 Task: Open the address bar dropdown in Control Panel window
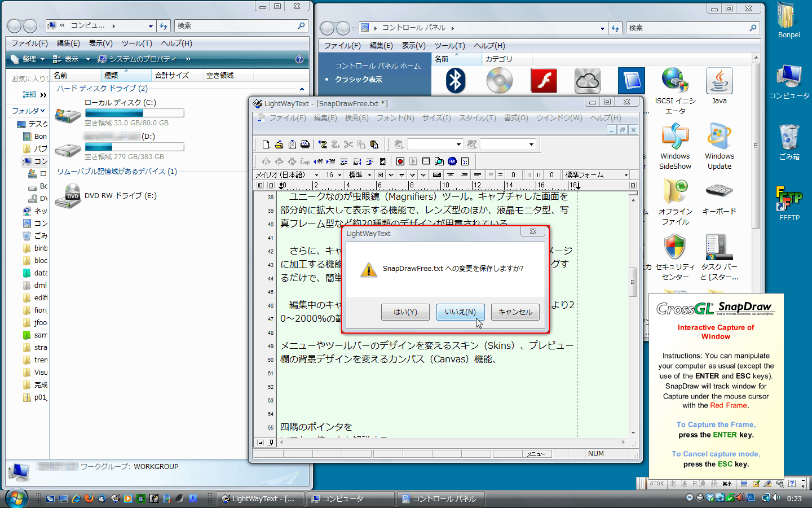click(602, 28)
